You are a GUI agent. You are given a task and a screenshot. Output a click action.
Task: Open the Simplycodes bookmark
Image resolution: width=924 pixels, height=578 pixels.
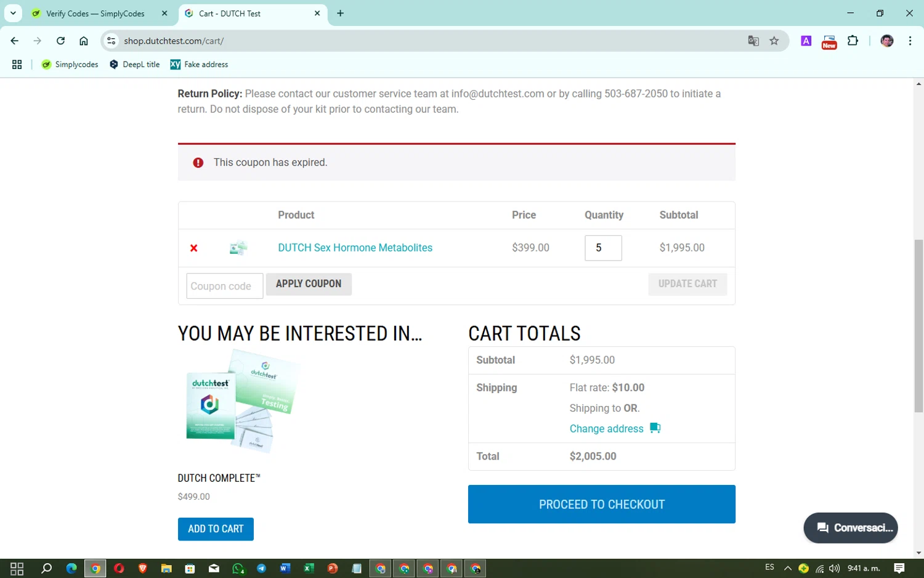(x=70, y=64)
